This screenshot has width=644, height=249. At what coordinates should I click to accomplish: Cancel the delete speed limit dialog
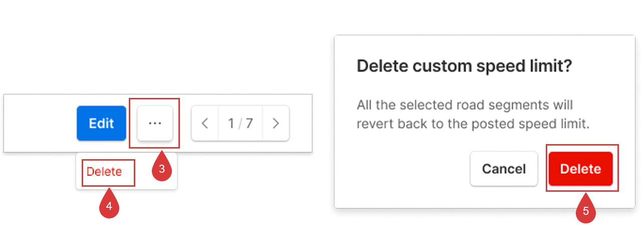point(504,169)
